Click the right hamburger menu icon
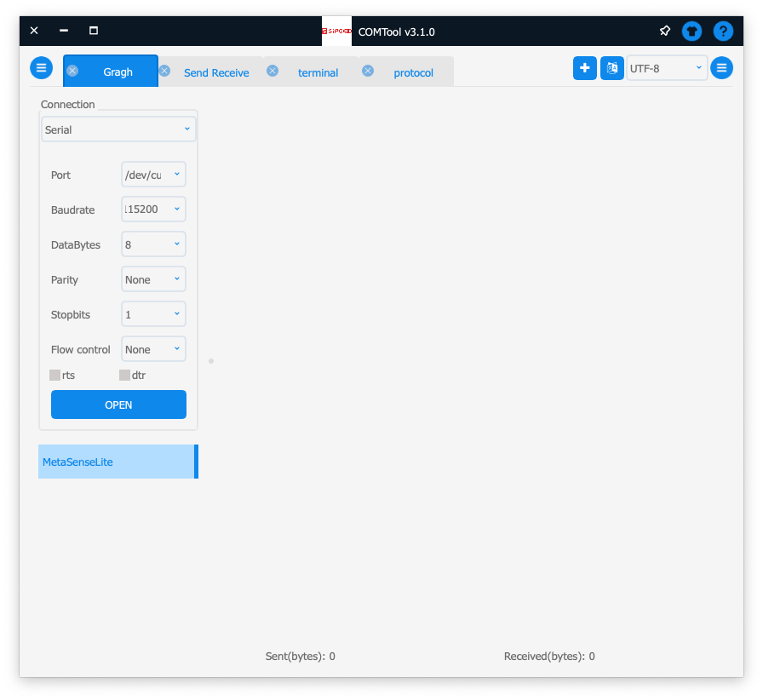Viewport: 763px width, 700px height. point(721,68)
